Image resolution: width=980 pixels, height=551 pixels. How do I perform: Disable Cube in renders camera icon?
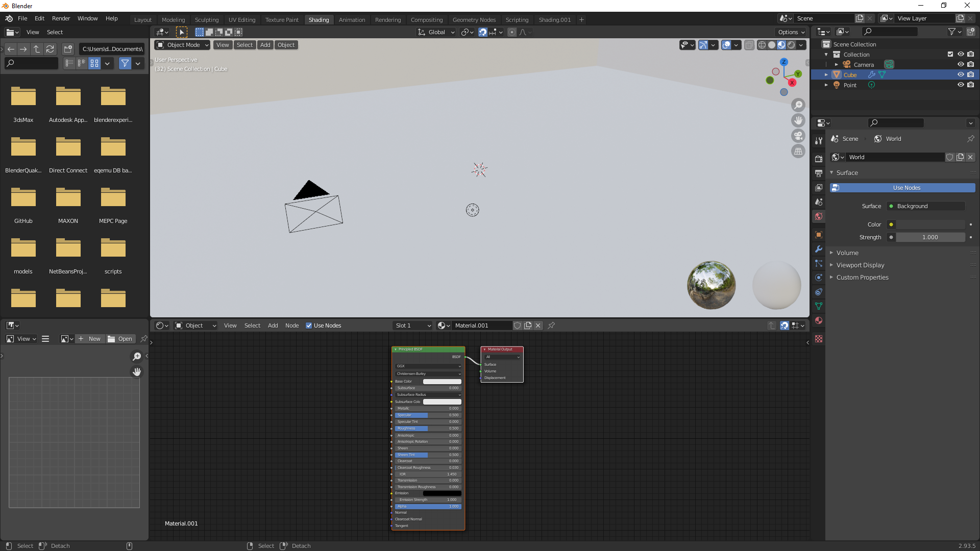pos(971,74)
